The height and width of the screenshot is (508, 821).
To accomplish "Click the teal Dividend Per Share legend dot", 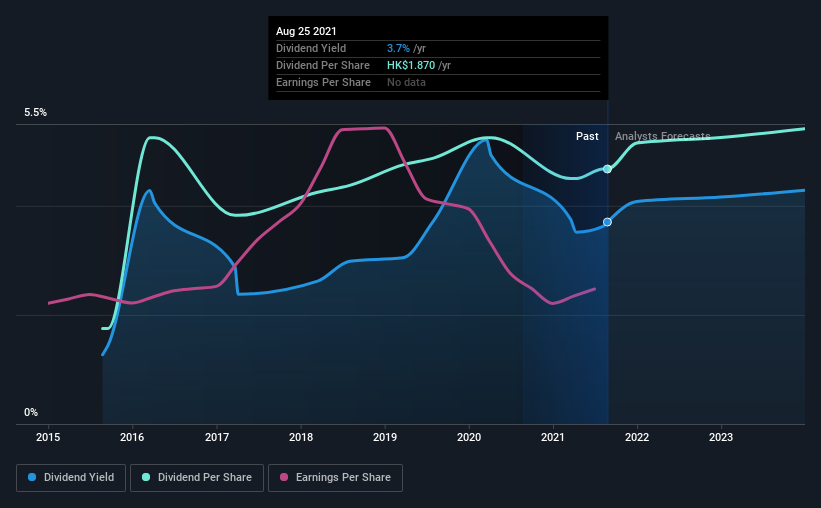I will click(146, 477).
